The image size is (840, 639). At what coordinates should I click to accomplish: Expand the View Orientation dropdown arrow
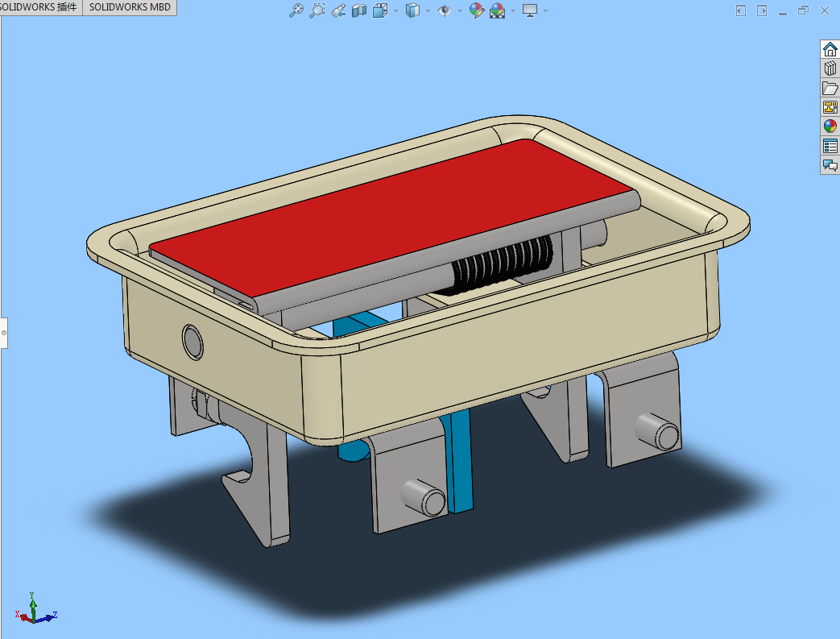[x=396, y=10]
